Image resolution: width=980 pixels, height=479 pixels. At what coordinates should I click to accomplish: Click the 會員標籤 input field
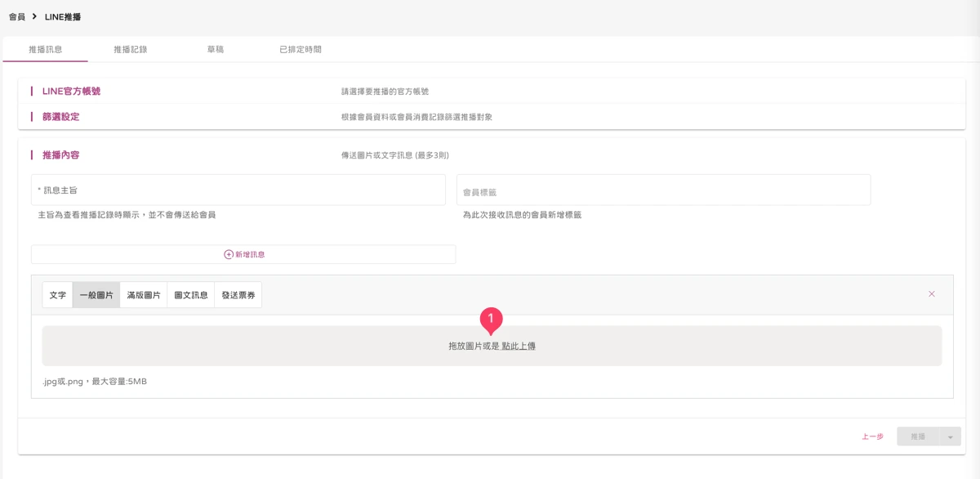pos(663,190)
